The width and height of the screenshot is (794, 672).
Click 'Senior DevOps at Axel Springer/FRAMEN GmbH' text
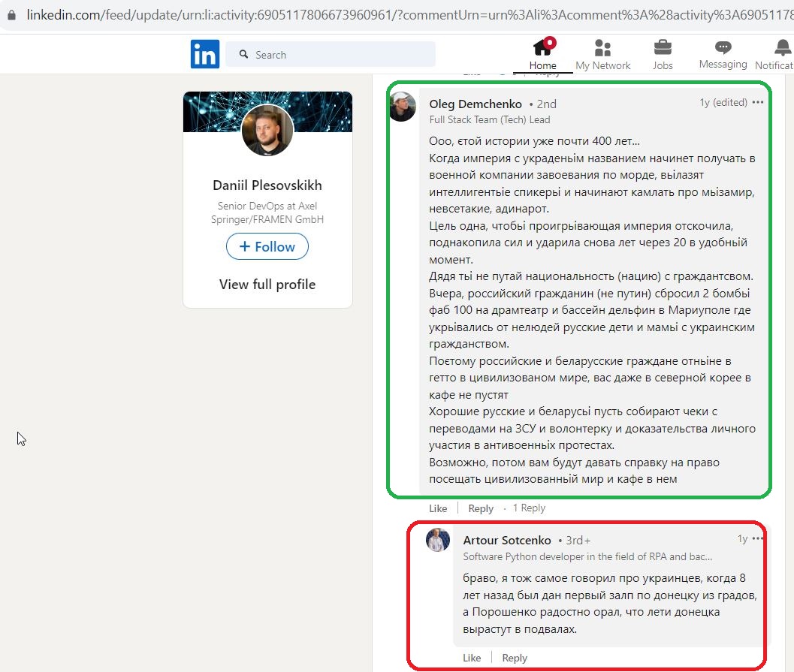(267, 212)
